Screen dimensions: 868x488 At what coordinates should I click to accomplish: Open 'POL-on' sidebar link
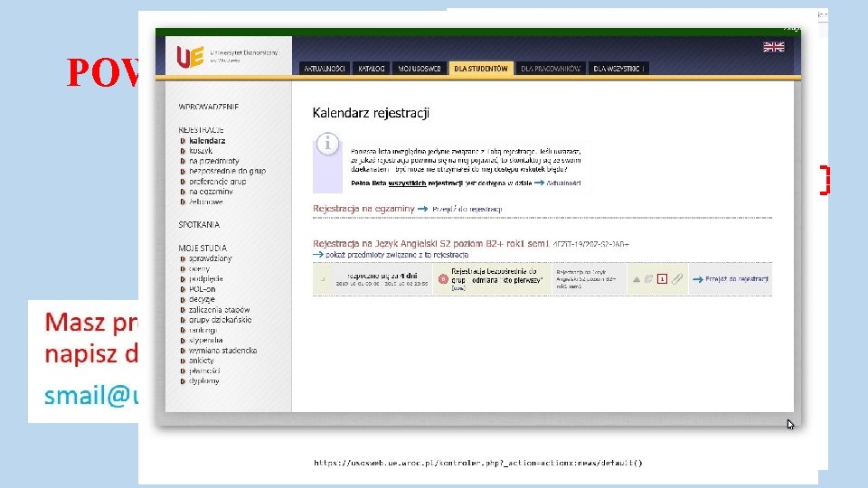point(202,289)
